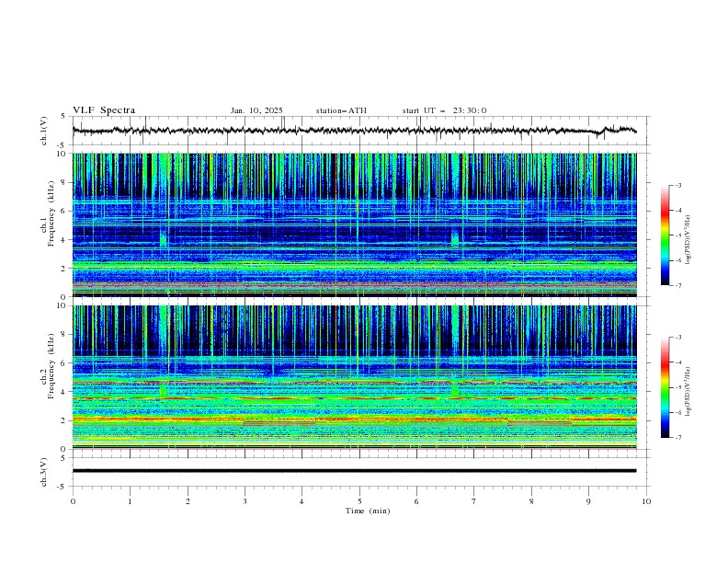Screen dimensions: 728x563
Task: Click time axis tick label '7'
Action: click(474, 501)
